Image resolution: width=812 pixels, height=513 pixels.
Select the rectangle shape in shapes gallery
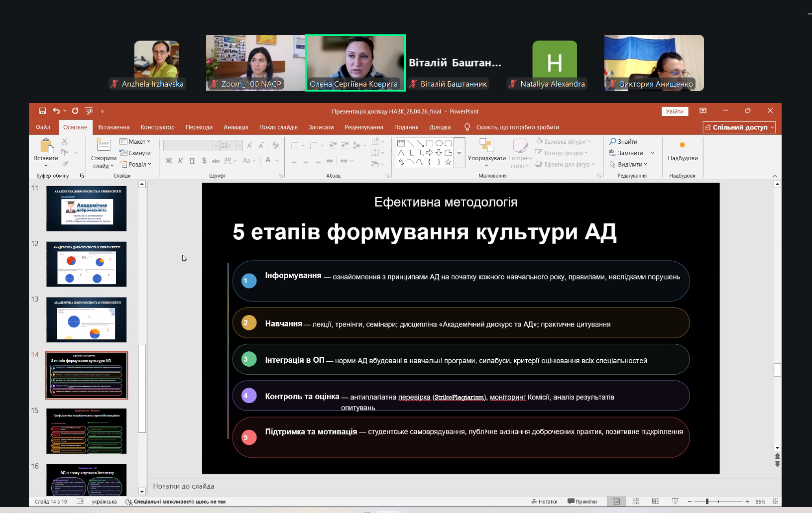pos(429,143)
